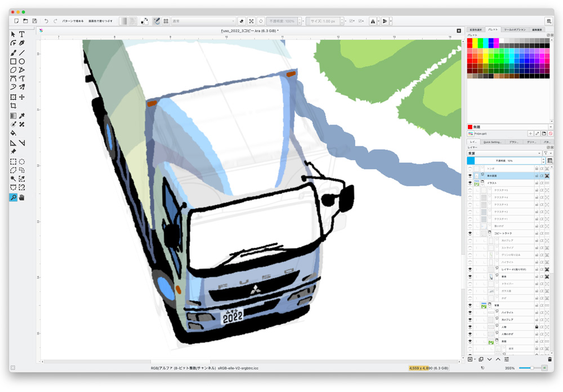The image size is (563, 392).
Task: Open the brush preset chooser grid
Action: tap(166, 21)
